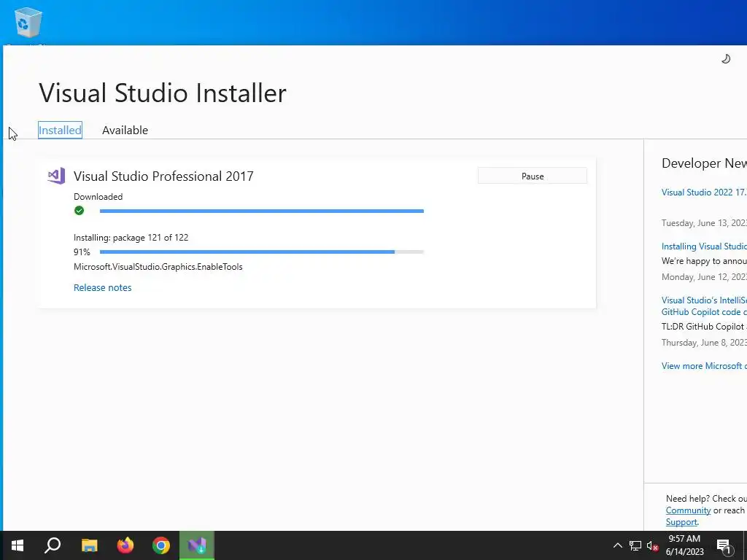Click the Tuesday, June 13 date text

click(704, 223)
